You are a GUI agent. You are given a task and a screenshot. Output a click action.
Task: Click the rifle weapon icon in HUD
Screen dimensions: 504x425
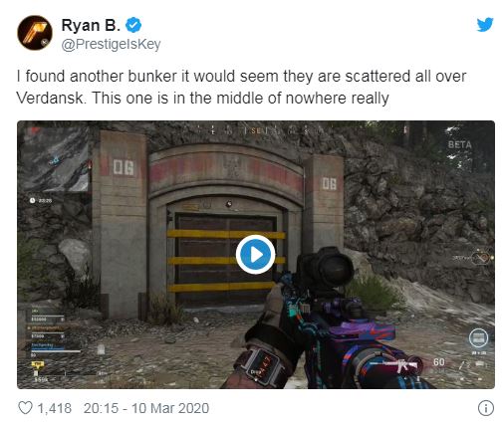pos(400,365)
